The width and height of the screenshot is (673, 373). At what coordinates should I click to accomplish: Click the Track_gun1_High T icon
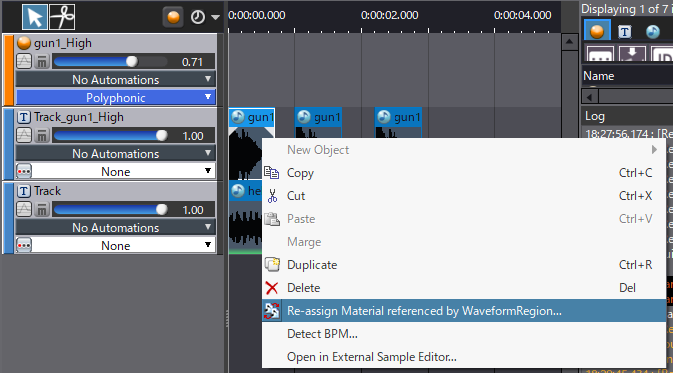click(24, 117)
